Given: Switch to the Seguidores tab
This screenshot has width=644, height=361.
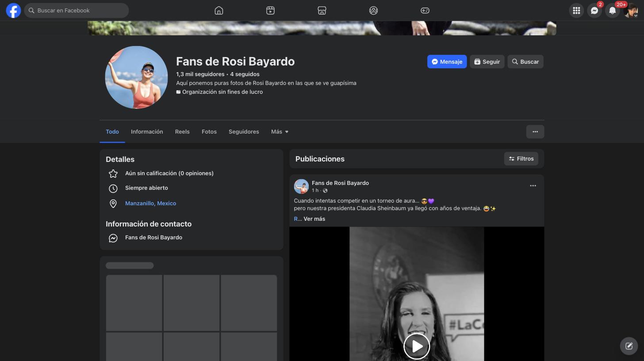Looking at the screenshot, I should point(244,132).
